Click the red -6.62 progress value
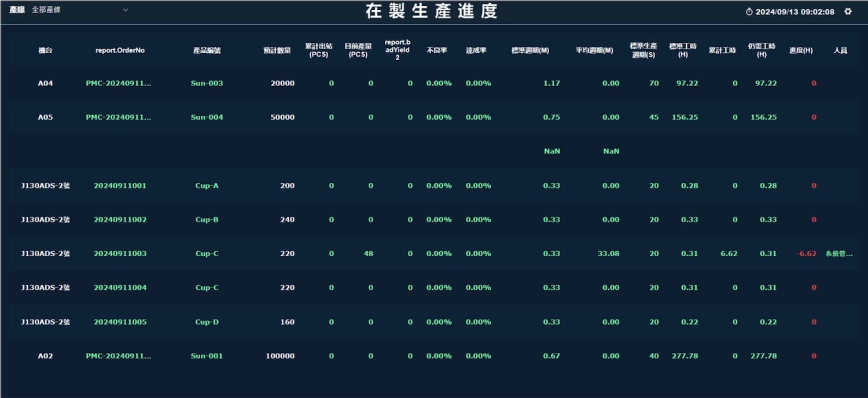 (806, 253)
